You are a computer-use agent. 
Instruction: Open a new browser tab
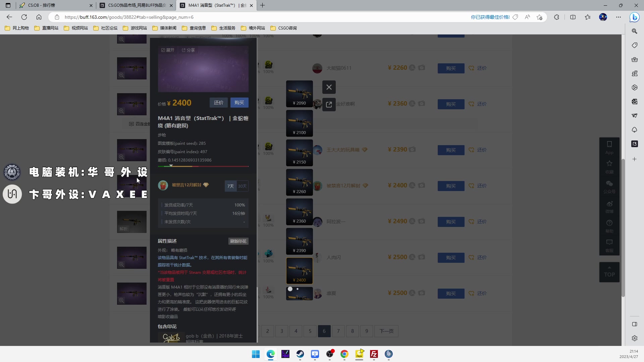tap(262, 5)
